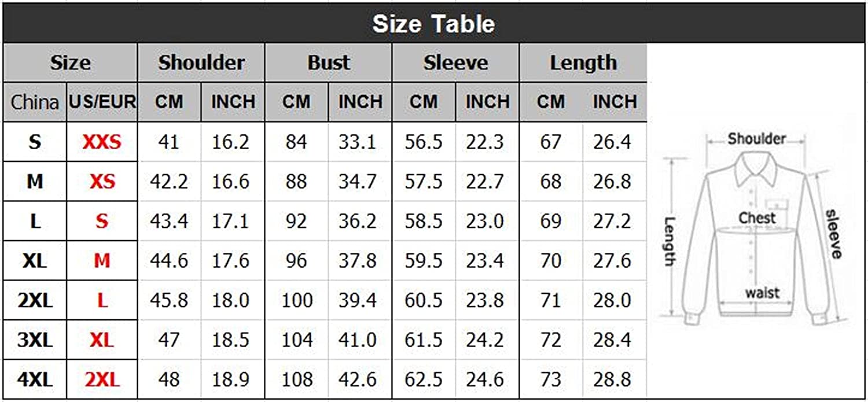This screenshot has width=868, height=402.
Task: Click the Chest label on shirt diagram
Action: click(x=757, y=218)
